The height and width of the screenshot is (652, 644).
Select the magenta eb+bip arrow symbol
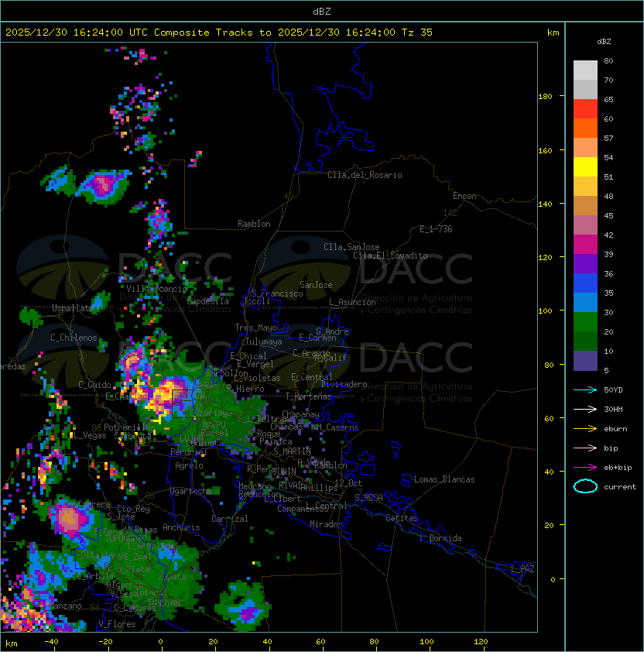tap(585, 468)
